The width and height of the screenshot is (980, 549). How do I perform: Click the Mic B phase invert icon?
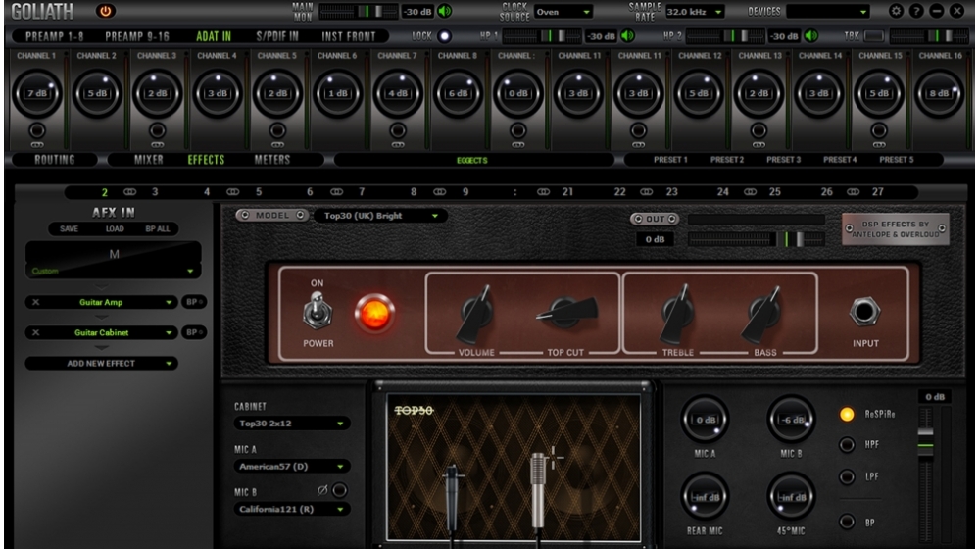(x=322, y=491)
